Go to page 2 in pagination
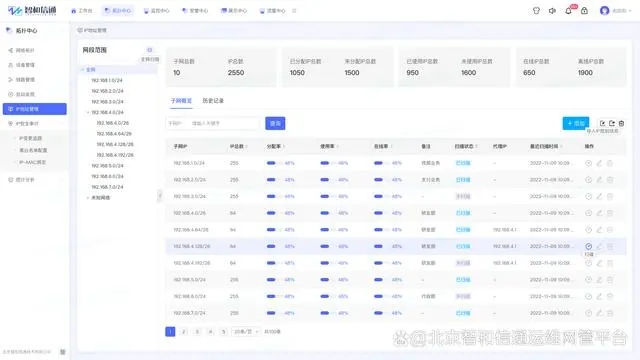Screen dimensions: 640x360 tap(184, 332)
